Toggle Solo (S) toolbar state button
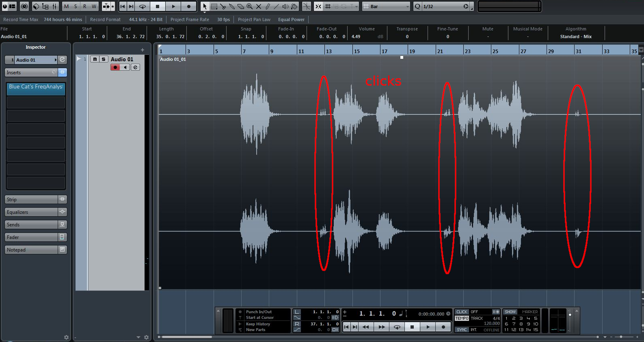Screen dimensions: 644x342 coord(76,6)
